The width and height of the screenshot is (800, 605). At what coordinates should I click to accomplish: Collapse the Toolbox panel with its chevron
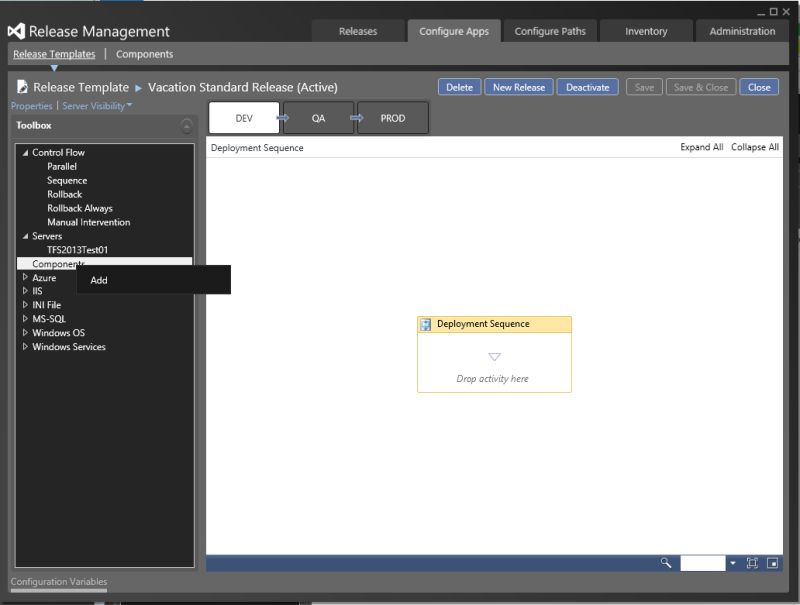pos(186,127)
